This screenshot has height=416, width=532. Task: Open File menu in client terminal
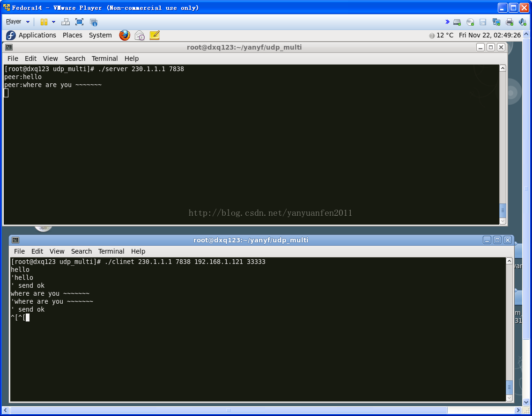[19, 251]
